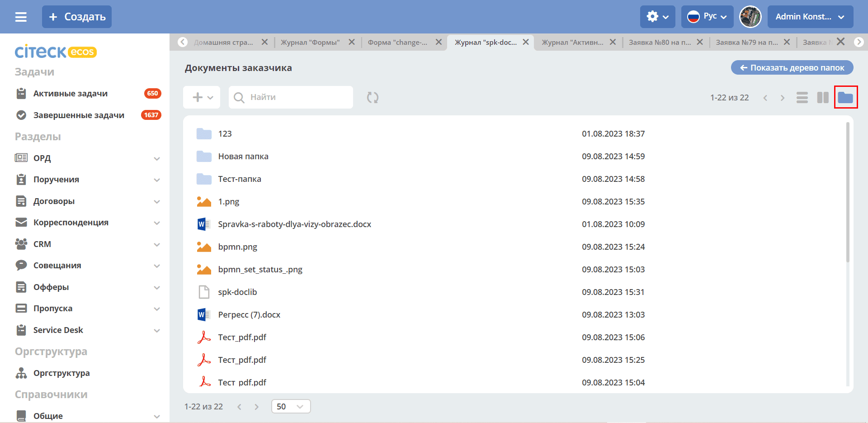The height and width of the screenshot is (423, 868).
Task: Click the file list vertical scrollbar
Action: [848, 192]
